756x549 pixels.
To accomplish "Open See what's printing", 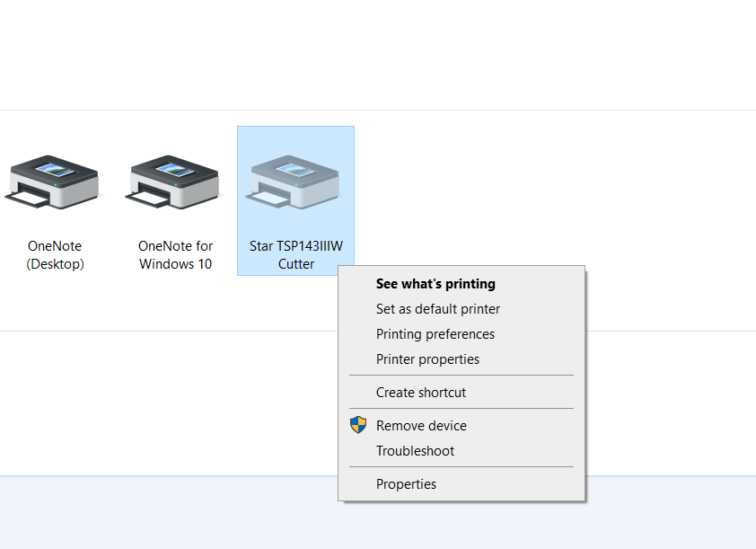I will (462, 284).
